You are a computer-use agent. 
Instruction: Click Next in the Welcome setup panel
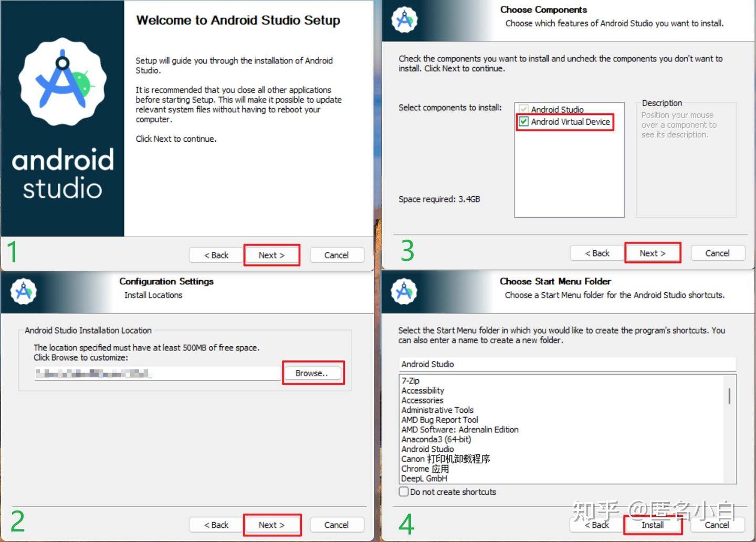point(271,255)
